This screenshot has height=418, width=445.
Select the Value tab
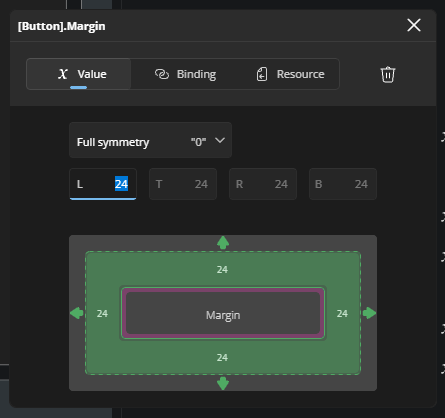(x=79, y=74)
